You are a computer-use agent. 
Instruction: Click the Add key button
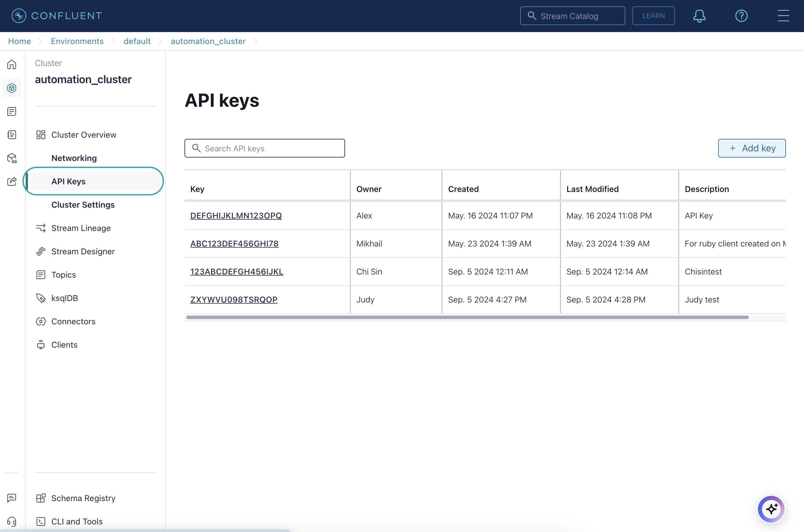point(752,148)
